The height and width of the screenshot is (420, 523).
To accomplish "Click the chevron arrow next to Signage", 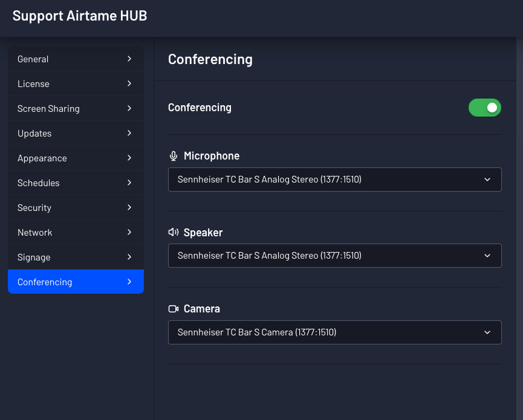I will click(x=129, y=257).
